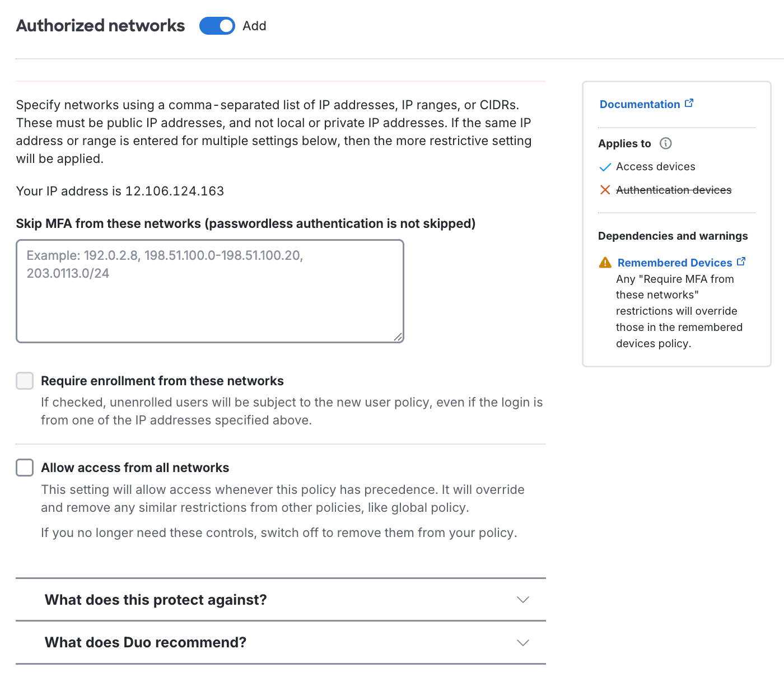The width and height of the screenshot is (784, 691).
Task: Click the red X beside Authentication devices
Action: 605,190
